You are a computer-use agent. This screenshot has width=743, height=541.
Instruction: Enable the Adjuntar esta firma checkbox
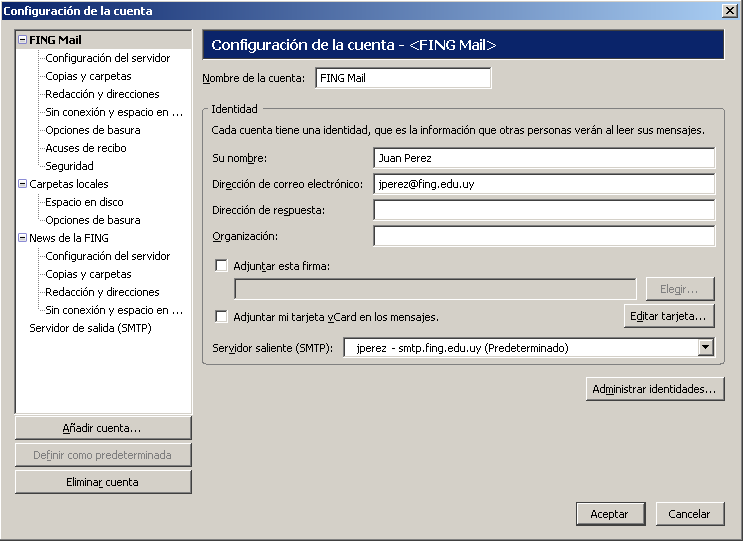click(221, 266)
